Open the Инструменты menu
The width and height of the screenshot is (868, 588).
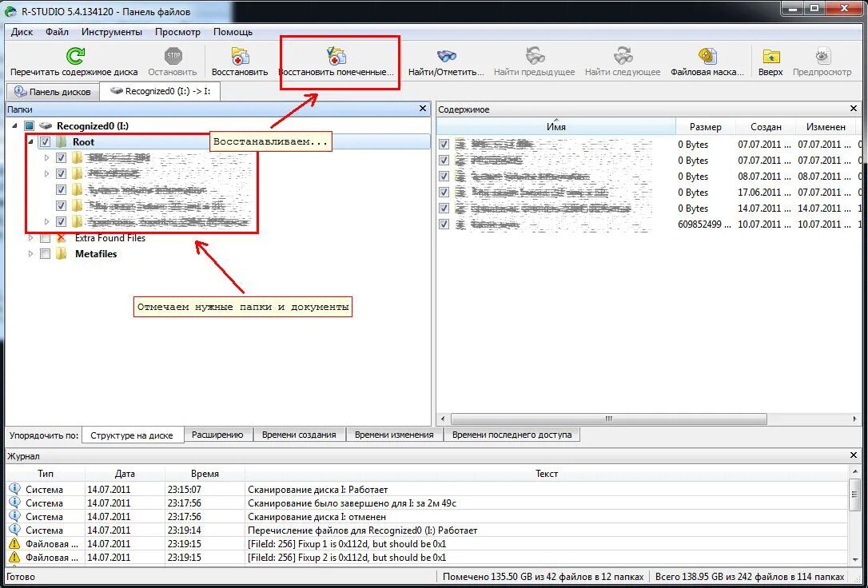point(112,32)
